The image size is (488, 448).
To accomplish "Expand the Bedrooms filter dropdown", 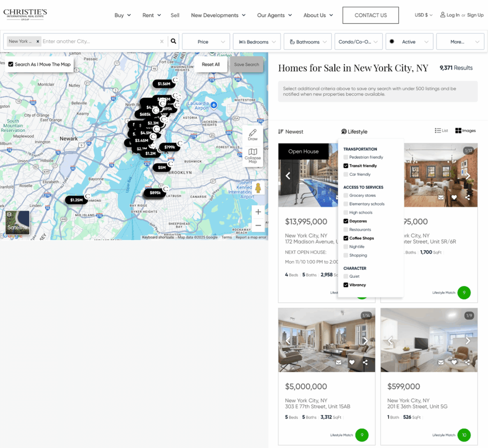I will (256, 42).
